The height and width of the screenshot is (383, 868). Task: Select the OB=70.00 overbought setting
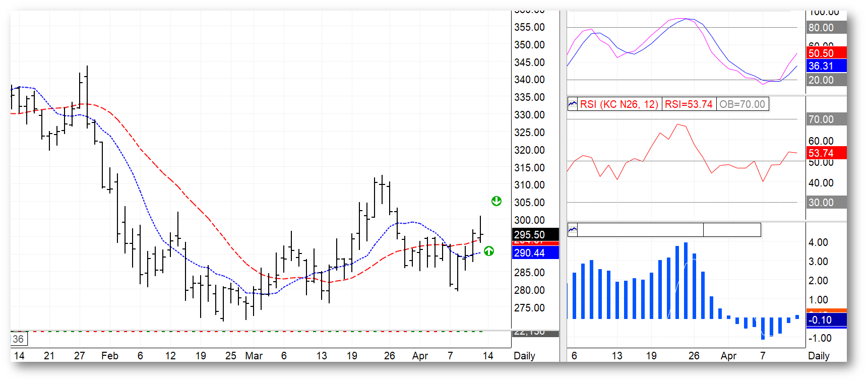[x=742, y=104]
